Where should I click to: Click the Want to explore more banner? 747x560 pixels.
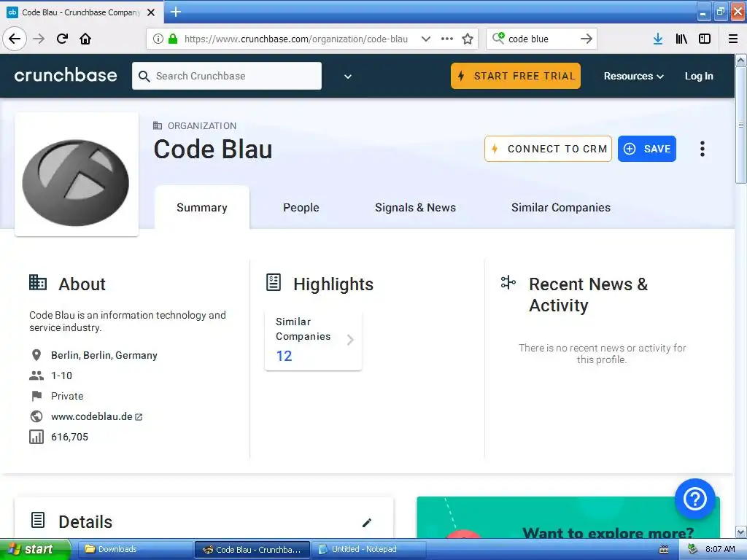(x=568, y=518)
